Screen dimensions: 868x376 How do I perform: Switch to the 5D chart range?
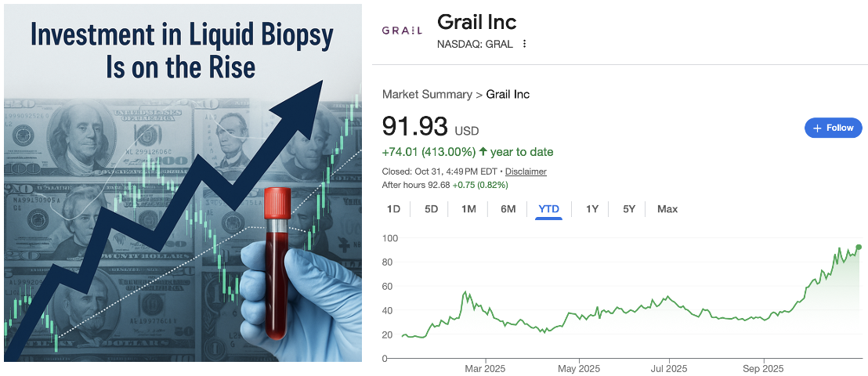pos(432,209)
